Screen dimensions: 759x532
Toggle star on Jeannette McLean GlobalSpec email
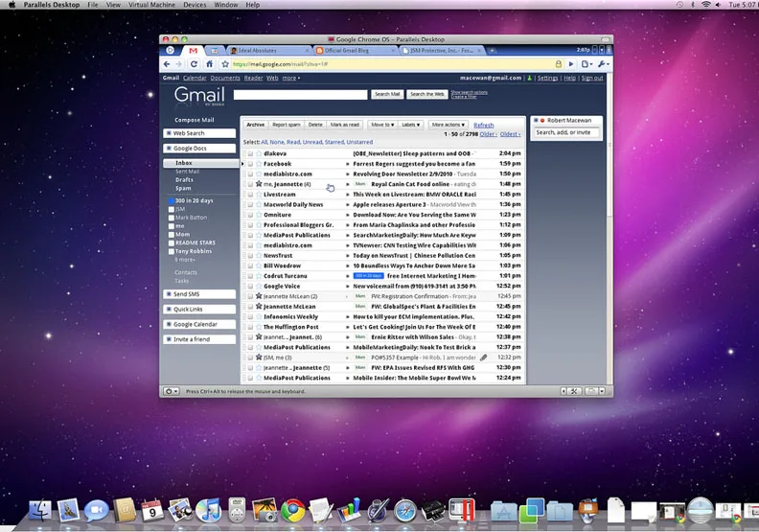[259, 307]
